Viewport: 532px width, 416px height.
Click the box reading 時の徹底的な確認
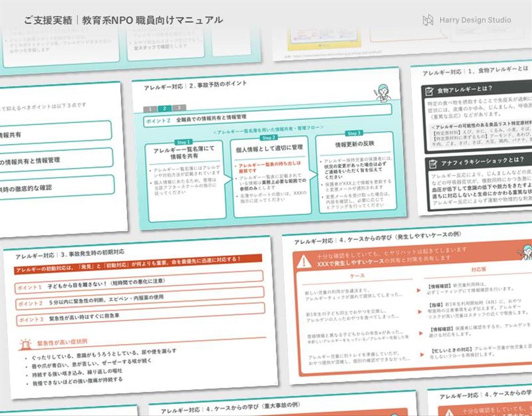56,187
